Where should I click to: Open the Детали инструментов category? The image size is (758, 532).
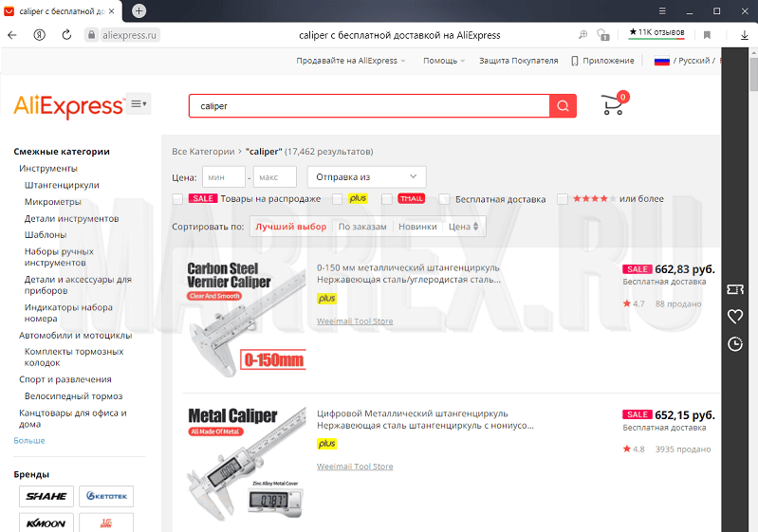pyautogui.click(x=71, y=219)
